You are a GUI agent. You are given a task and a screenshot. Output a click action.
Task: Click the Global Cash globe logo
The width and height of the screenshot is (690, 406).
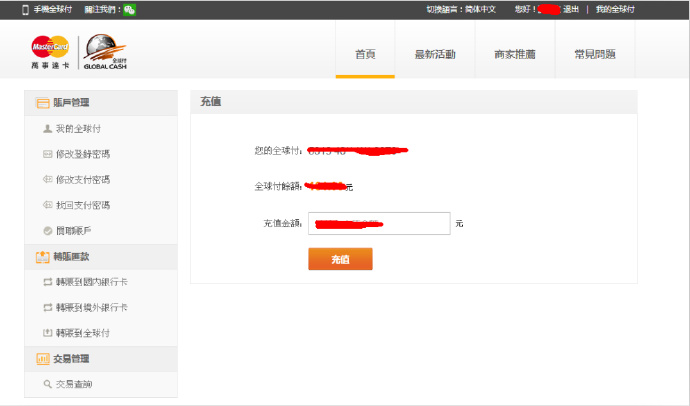(x=105, y=51)
